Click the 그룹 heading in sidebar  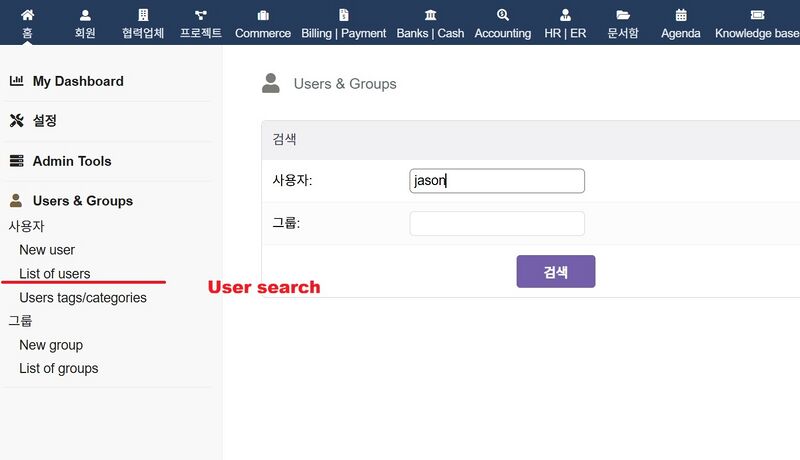coord(20,321)
